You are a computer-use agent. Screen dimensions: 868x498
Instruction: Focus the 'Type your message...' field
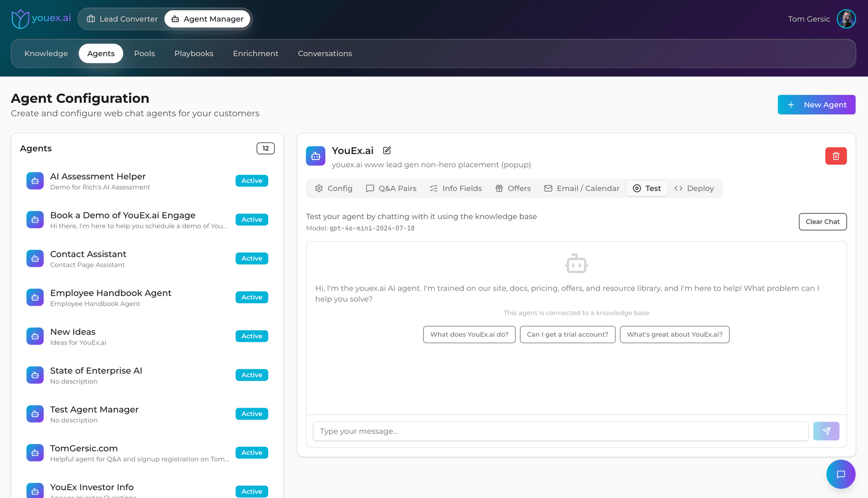(x=561, y=431)
